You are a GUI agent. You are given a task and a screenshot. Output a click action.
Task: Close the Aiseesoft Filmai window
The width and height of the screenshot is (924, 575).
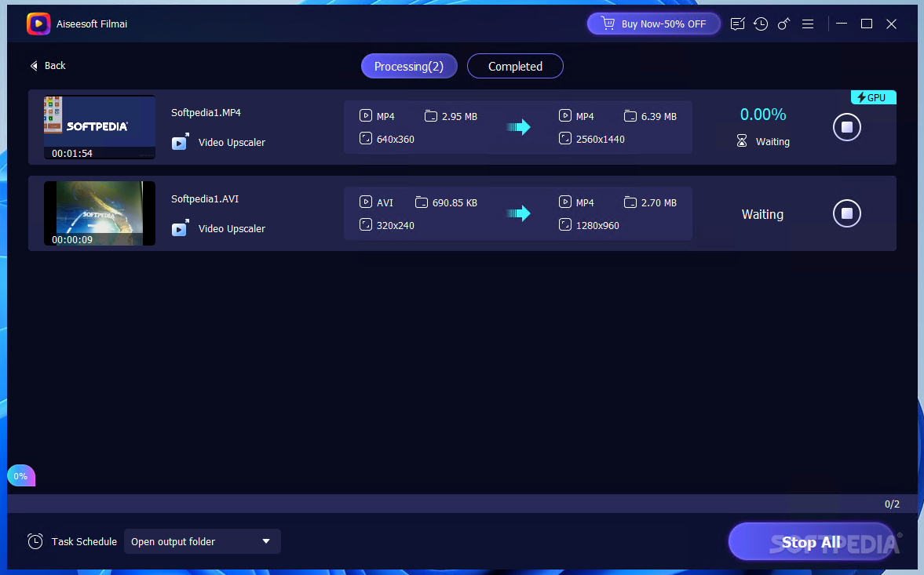891,24
